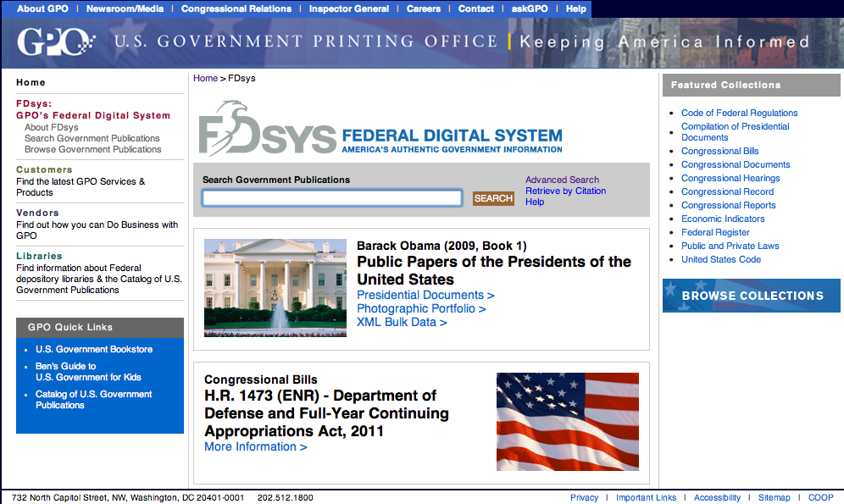Open Public Papers of the Presidents headline

point(494,270)
